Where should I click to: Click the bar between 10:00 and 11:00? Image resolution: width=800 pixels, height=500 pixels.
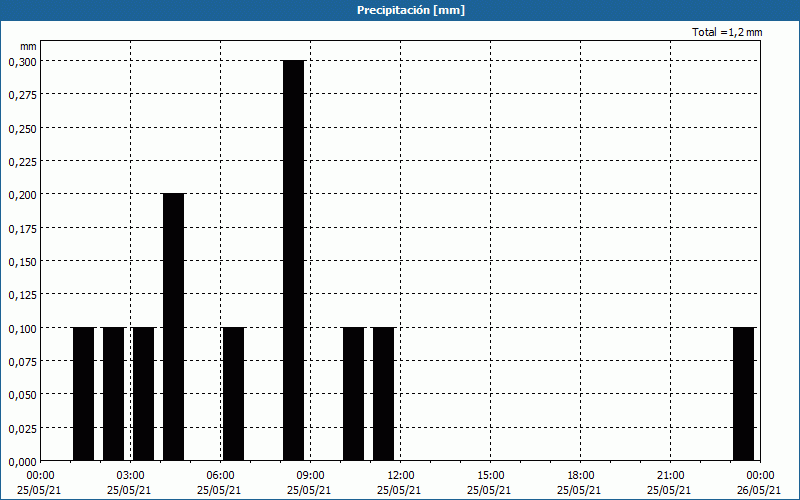coord(354,394)
